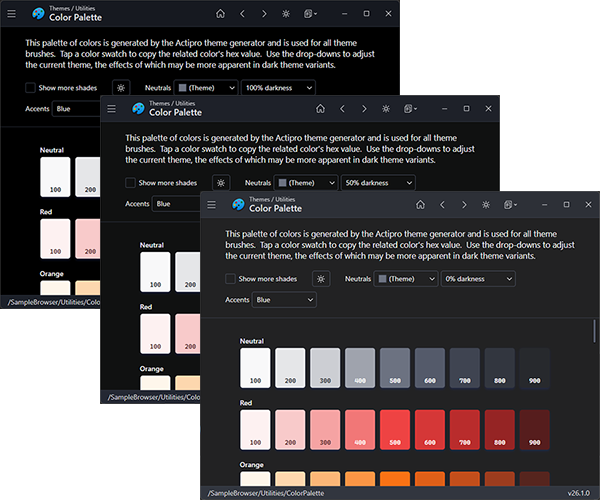The image size is (600, 500).
Task: Enable Show more shades in 0% darkness window
Action: tap(231, 279)
